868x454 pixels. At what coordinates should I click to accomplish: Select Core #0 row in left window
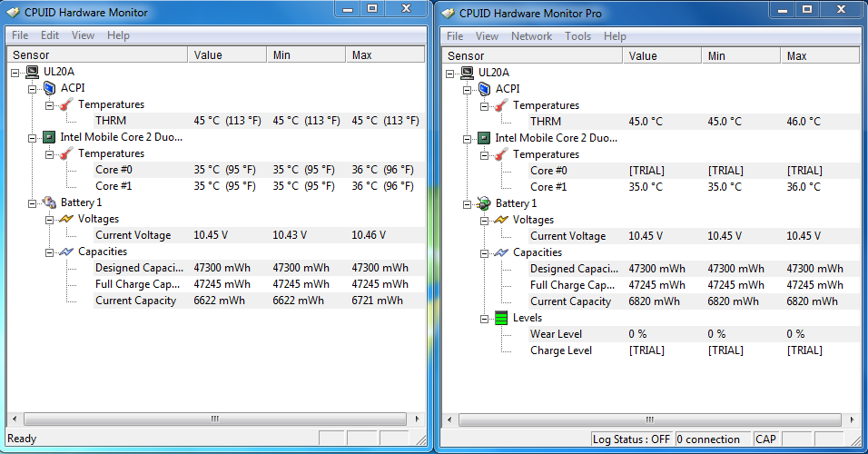click(x=259, y=170)
